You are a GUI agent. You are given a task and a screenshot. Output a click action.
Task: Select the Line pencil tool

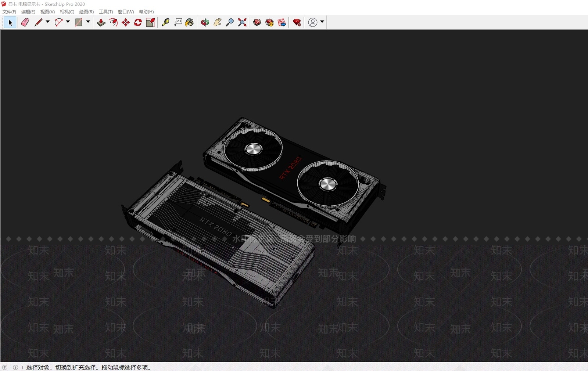[x=38, y=22]
